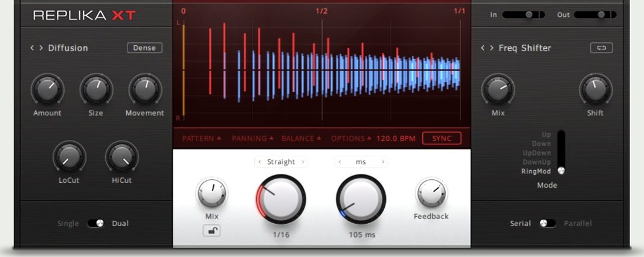Adjust the Diffusion Amount knob
Viewport: 644px width, 257px height.
point(47,90)
